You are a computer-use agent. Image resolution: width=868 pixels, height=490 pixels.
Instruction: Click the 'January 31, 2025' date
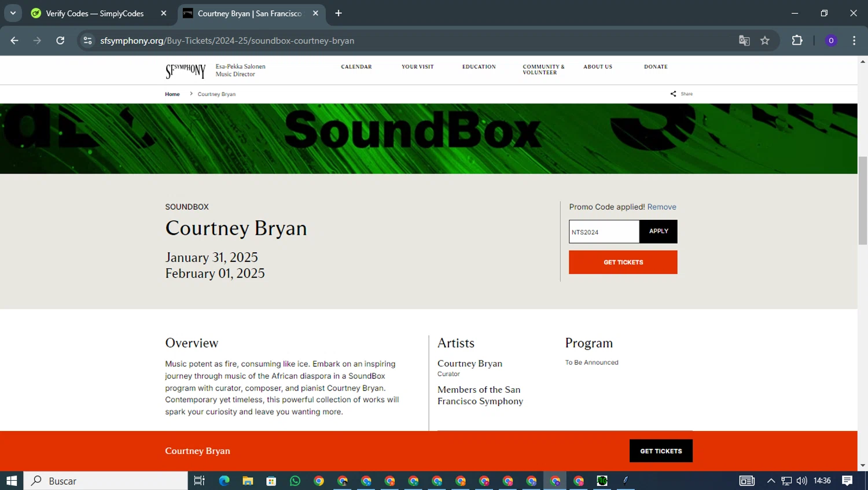coord(212,257)
